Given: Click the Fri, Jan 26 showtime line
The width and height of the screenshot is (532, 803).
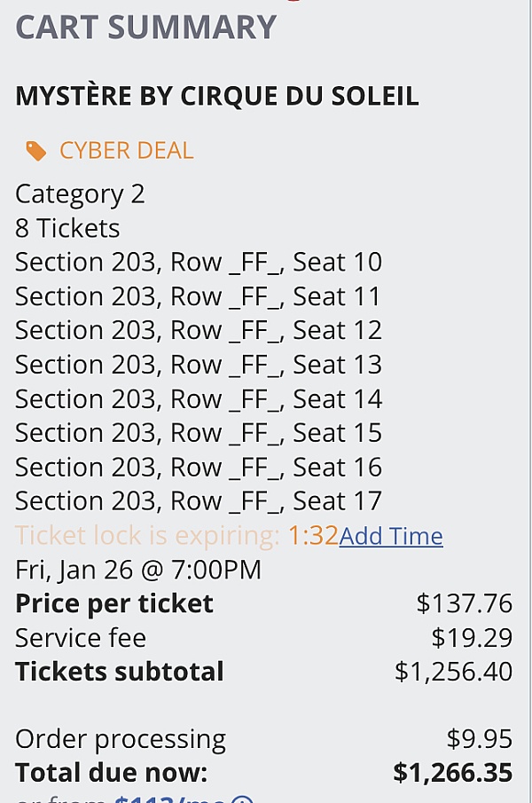Looking at the screenshot, I should click(x=138, y=569).
